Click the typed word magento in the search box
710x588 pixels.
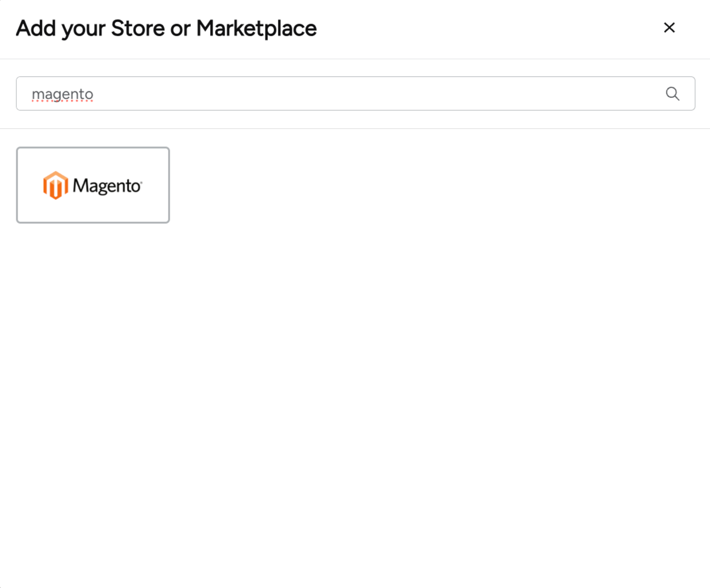[x=62, y=94]
